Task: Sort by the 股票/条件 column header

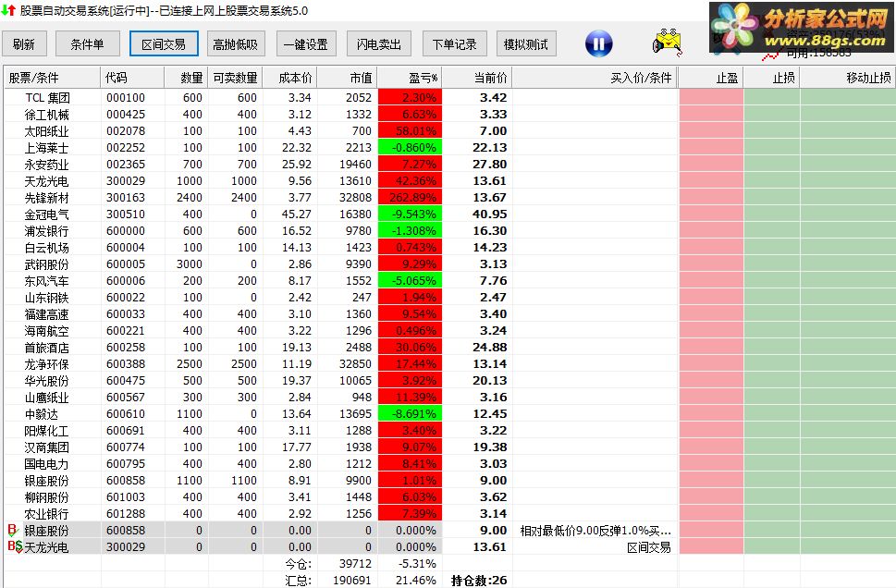Action: [53, 78]
